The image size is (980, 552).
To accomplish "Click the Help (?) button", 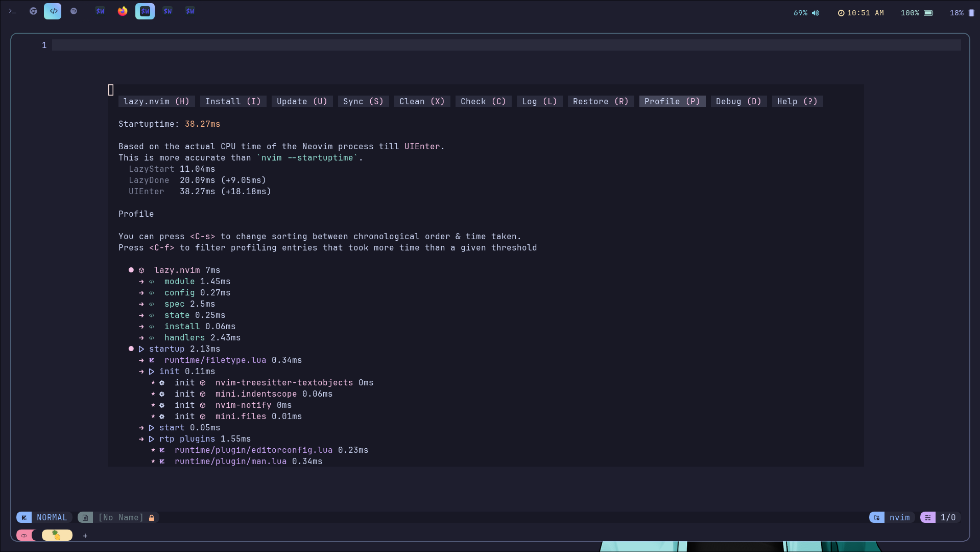I will tap(797, 101).
